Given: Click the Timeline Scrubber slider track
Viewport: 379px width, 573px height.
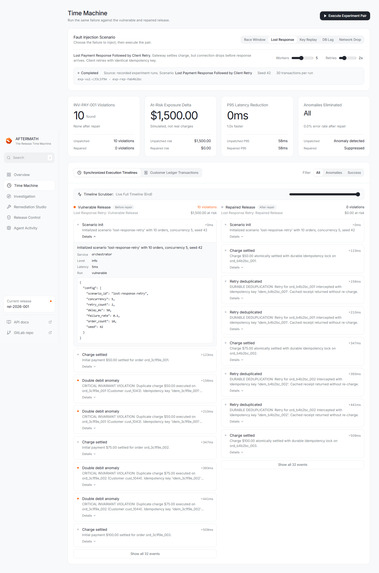Looking at the screenshot, I should tap(324, 194).
